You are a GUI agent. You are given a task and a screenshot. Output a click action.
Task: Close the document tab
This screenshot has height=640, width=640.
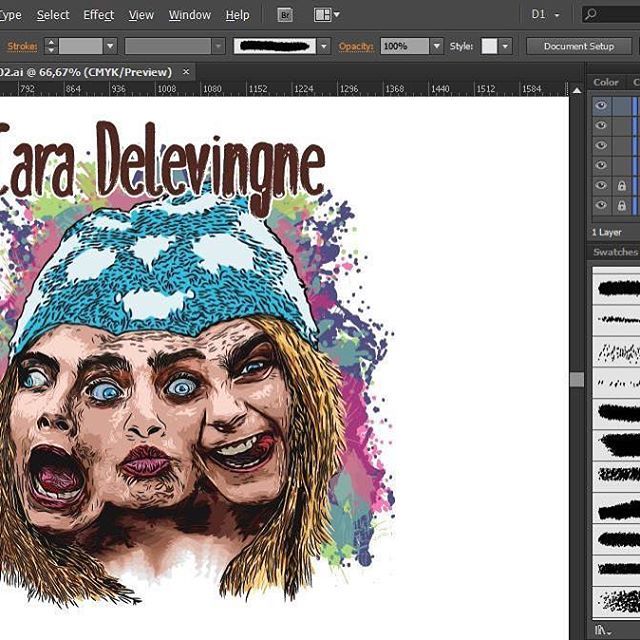pos(186,72)
